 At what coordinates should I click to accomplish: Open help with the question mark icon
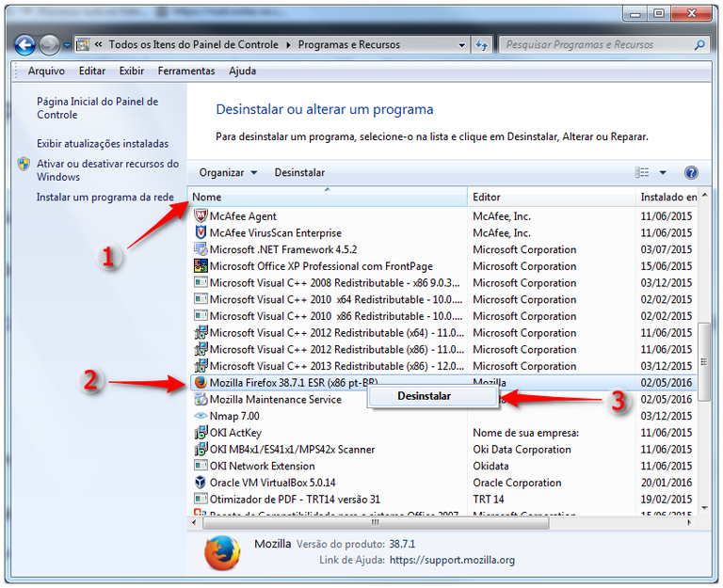pos(691,173)
